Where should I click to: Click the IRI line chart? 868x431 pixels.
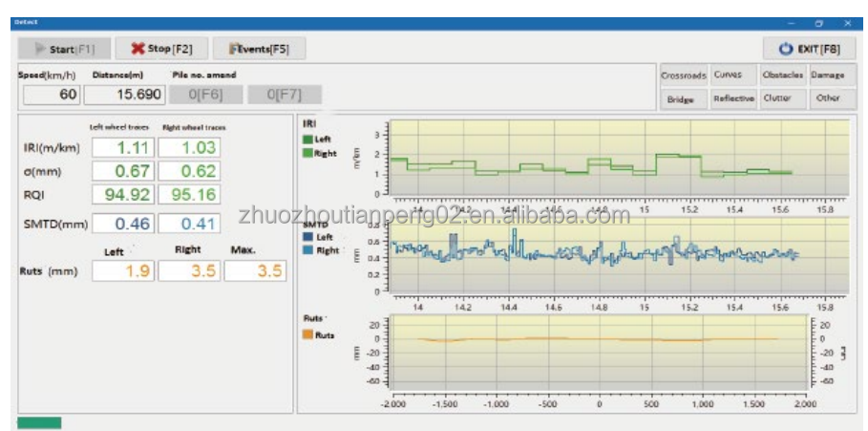620,158
